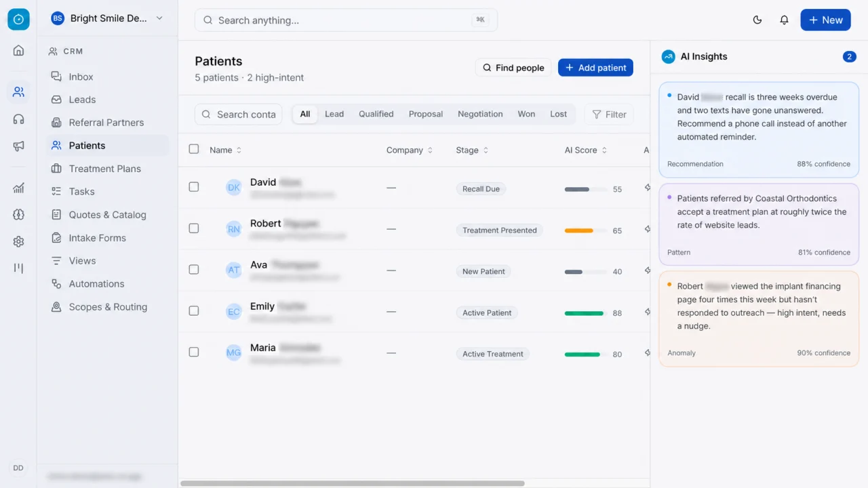The height and width of the screenshot is (488, 868).
Task: Open the analytics chart icon in the left rail
Action: point(18,188)
